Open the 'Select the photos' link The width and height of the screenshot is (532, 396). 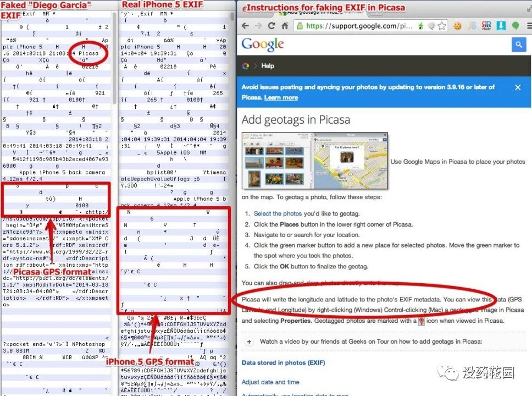(x=278, y=213)
